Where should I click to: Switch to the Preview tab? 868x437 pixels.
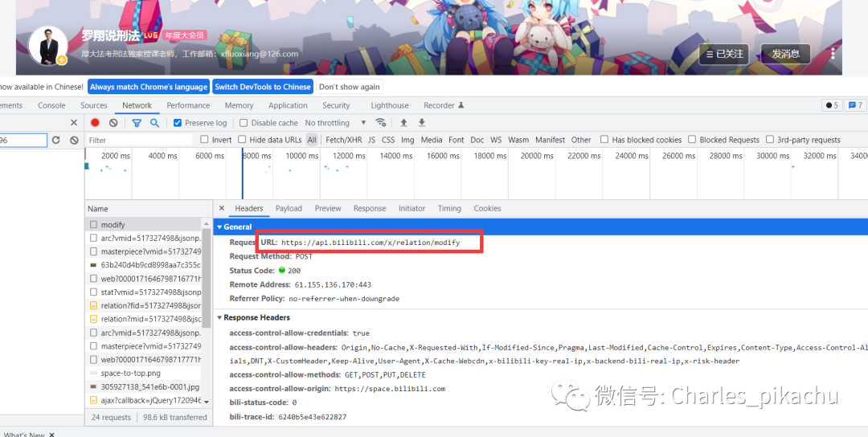tap(328, 209)
